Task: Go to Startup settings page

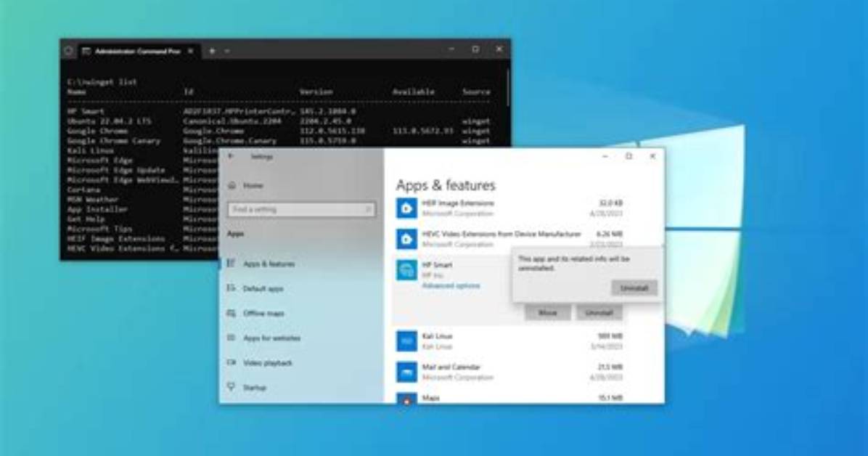Action: coord(255,387)
